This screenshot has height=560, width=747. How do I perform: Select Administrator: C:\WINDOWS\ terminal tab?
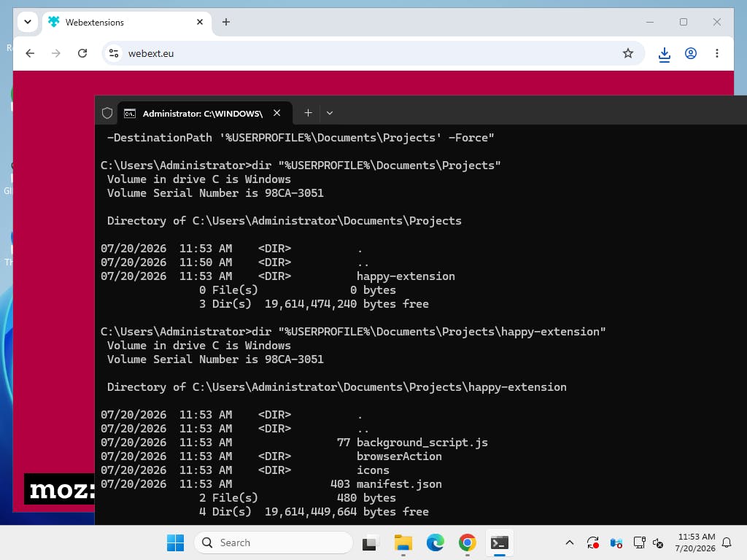point(205,113)
